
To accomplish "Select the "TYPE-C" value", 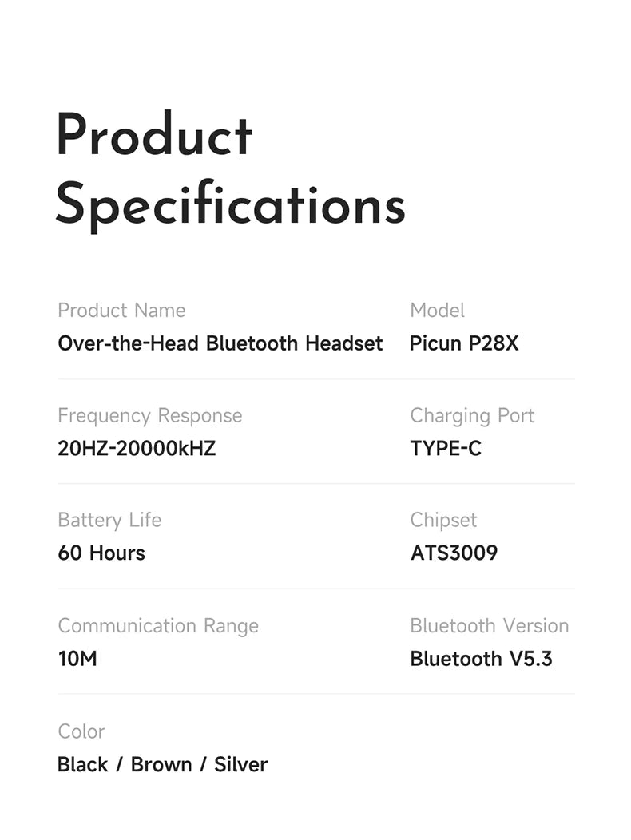I will (446, 449).
